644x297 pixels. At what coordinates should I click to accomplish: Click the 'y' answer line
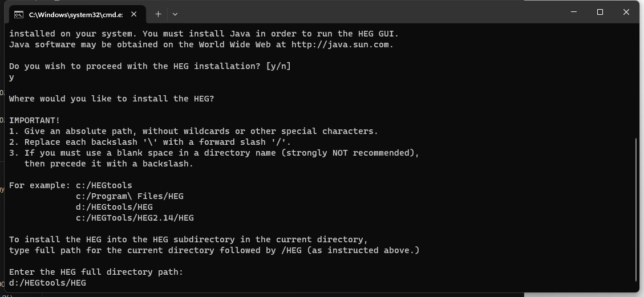(11, 78)
